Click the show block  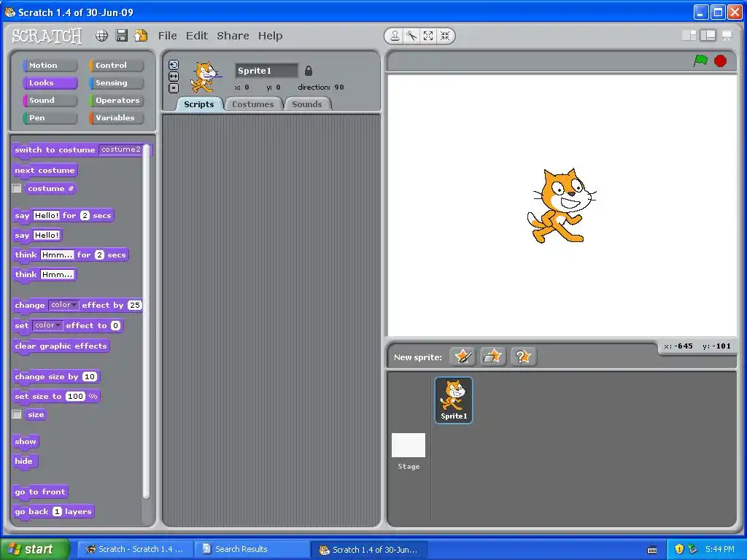(x=26, y=441)
